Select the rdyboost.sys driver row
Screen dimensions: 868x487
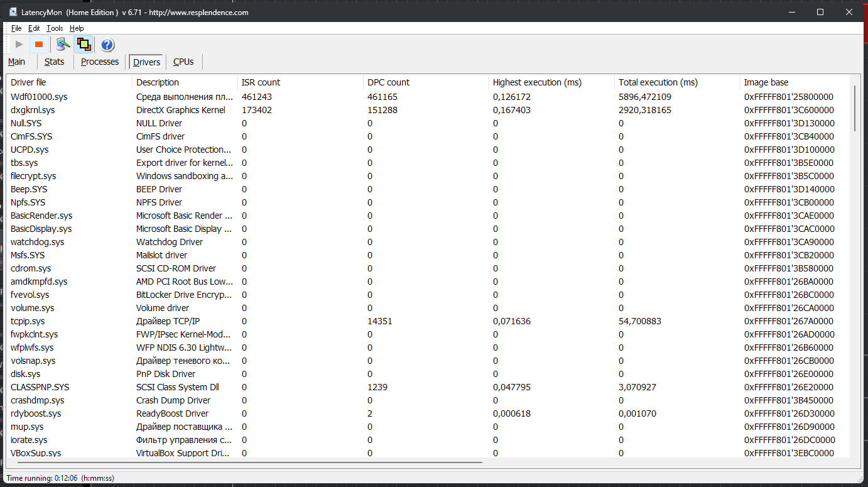[428, 413]
